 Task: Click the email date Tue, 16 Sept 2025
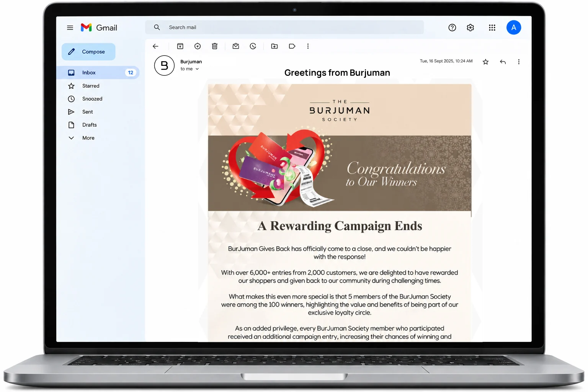pos(446,61)
